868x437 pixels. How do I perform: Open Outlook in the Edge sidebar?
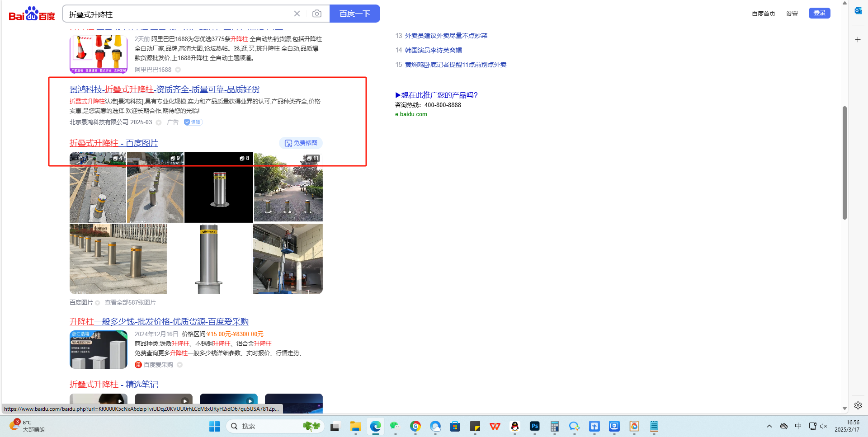tap(858, 11)
